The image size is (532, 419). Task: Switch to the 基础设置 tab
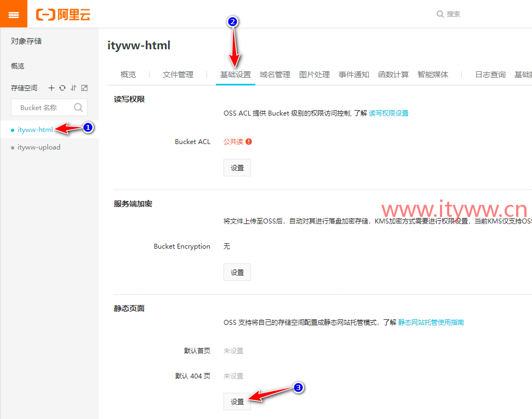click(x=236, y=74)
